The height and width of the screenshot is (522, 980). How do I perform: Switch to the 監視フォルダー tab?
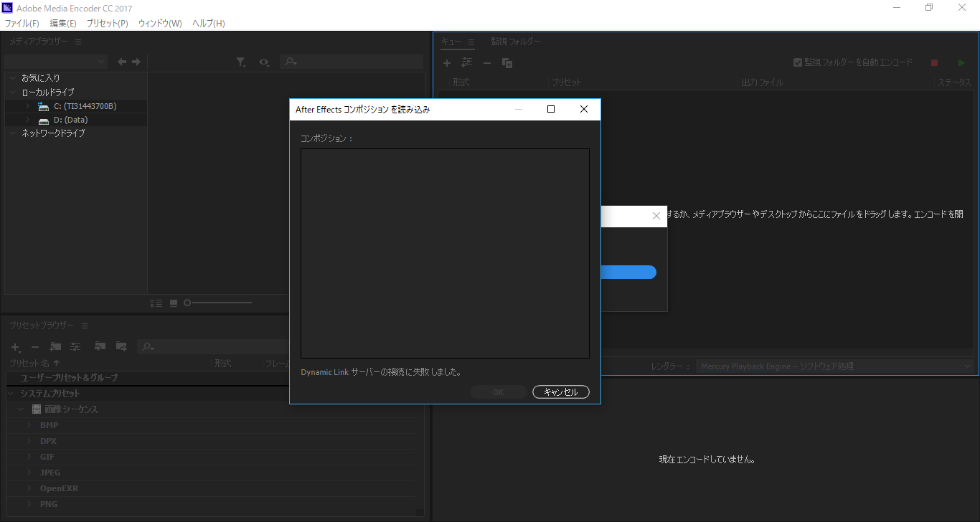click(516, 42)
